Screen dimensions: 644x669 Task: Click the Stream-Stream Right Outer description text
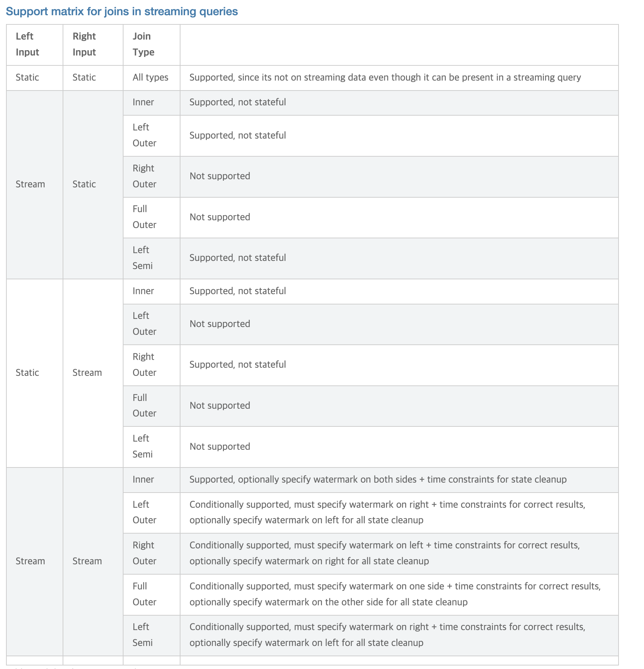click(x=384, y=553)
